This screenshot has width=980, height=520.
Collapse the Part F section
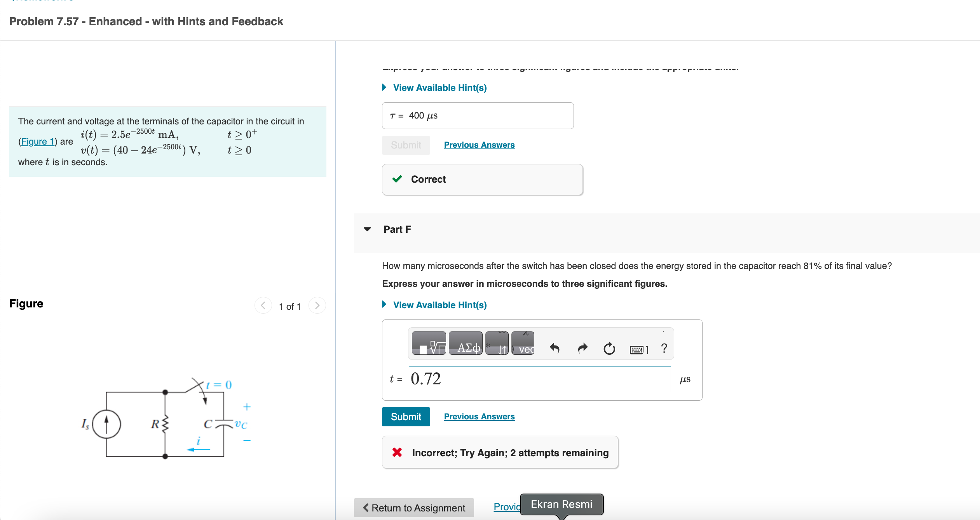(367, 229)
